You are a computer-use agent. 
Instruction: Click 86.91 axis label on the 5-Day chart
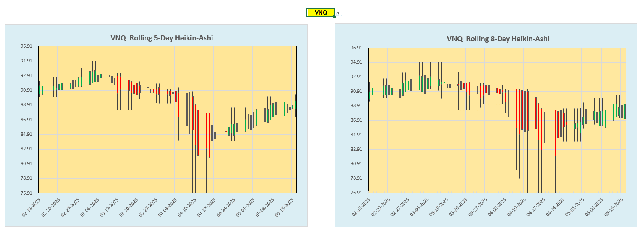click(27, 120)
